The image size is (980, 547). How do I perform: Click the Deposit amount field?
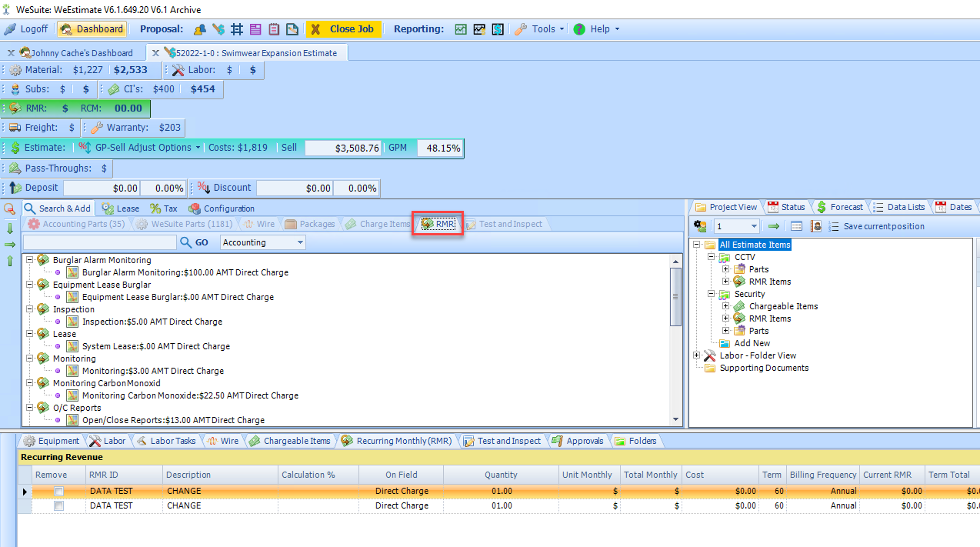(102, 188)
